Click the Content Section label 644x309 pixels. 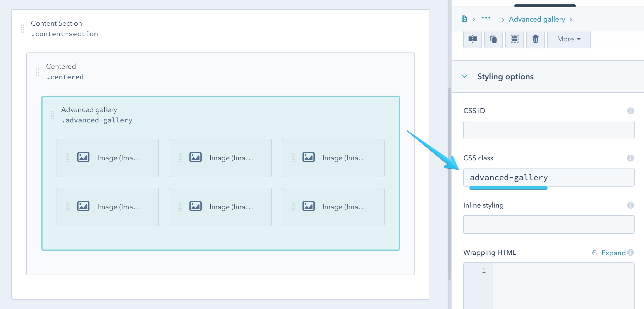pos(57,23)
